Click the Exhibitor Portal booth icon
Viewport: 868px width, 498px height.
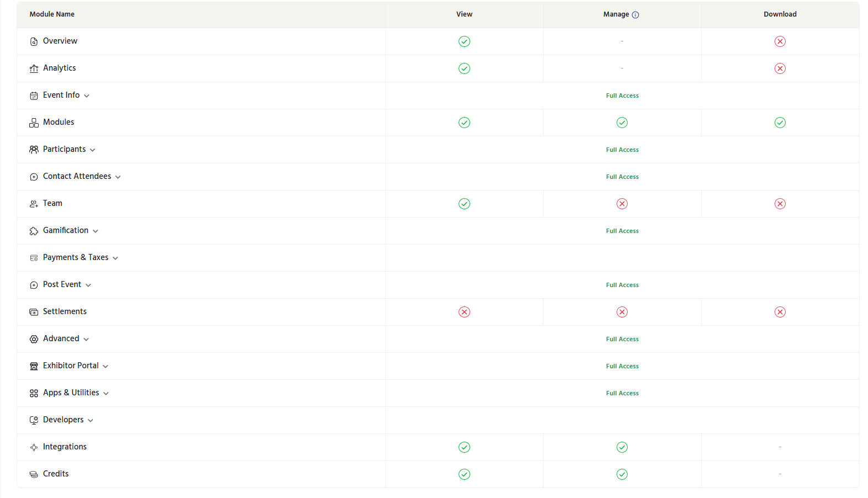(x=34, y=366)
